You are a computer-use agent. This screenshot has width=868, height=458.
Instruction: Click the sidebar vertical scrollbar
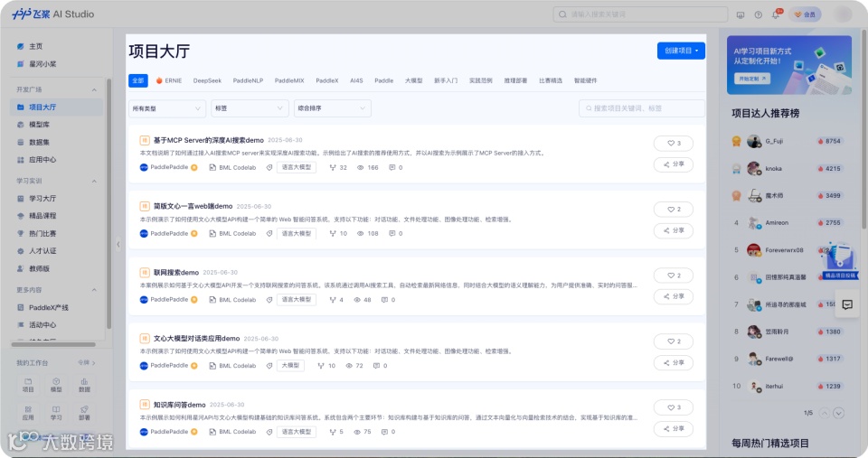point(109,203)
